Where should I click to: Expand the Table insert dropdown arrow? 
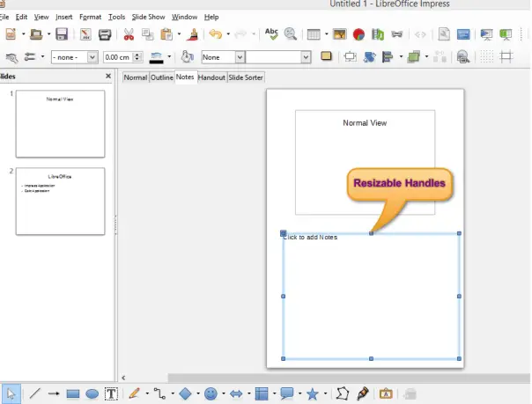327,33
